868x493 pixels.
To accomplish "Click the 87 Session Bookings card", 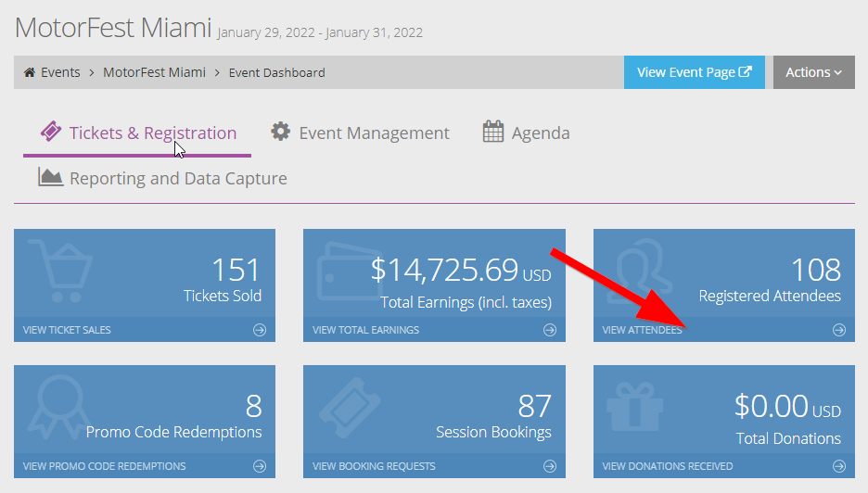I will tap(434, 421).
